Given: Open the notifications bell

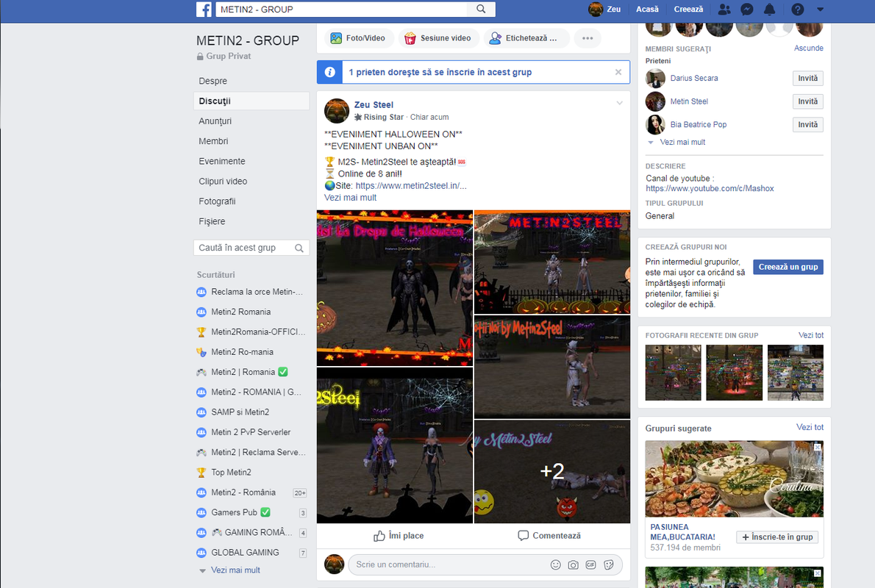Looking at the screenshot, I should pyautogui.click(x=770, y=9).
